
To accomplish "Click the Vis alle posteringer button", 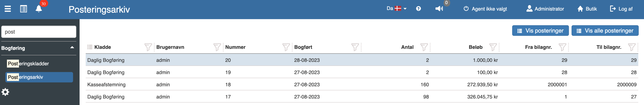I will [x=605, y=31].
